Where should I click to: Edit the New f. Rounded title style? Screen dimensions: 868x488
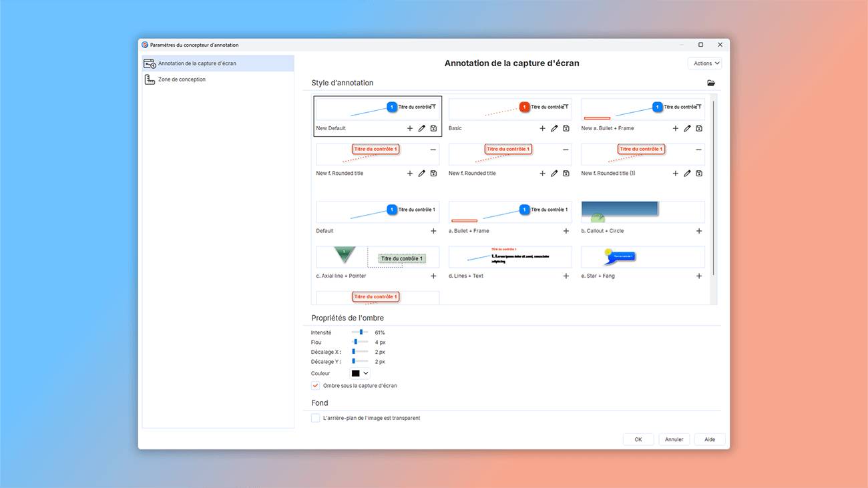[x=421, y=173]
